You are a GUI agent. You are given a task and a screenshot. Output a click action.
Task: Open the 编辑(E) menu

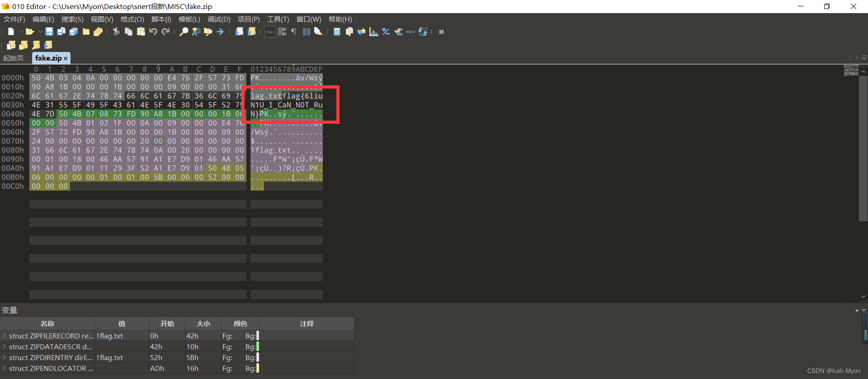tap(43, 19)
